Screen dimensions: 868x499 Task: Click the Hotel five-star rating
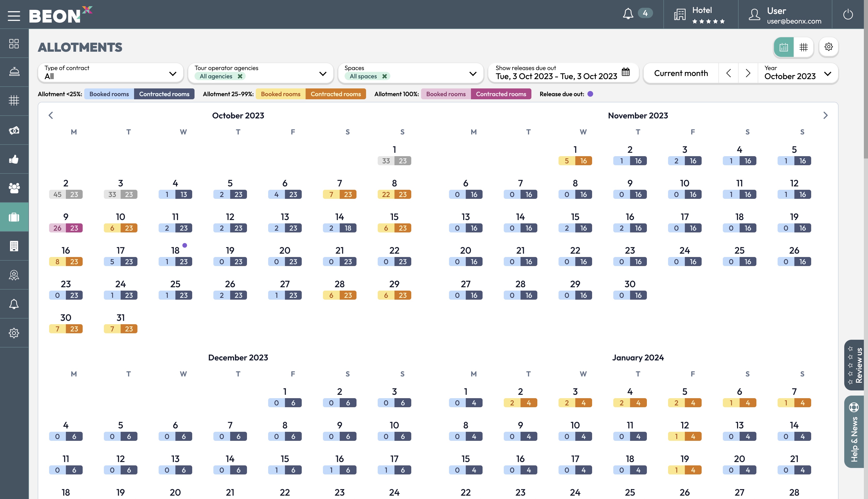(708, 21)
